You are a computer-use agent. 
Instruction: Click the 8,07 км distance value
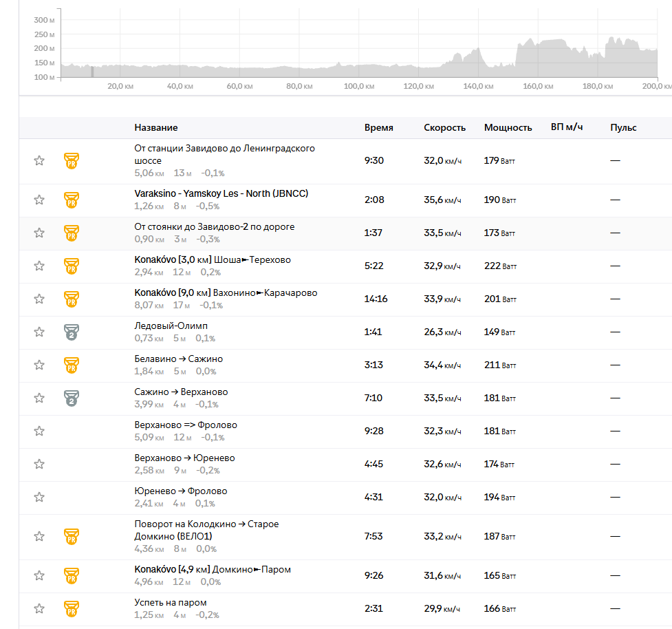click(x=149, y=306)
